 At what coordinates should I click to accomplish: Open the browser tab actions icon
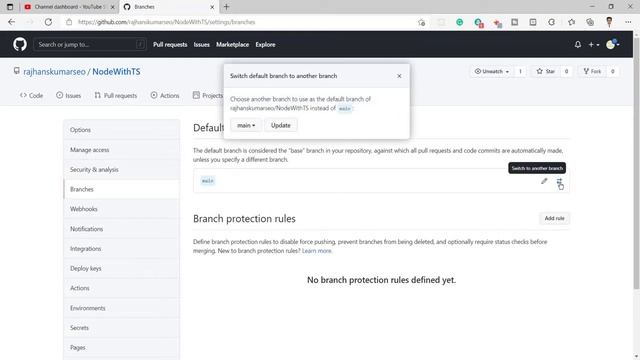(10, 7)
